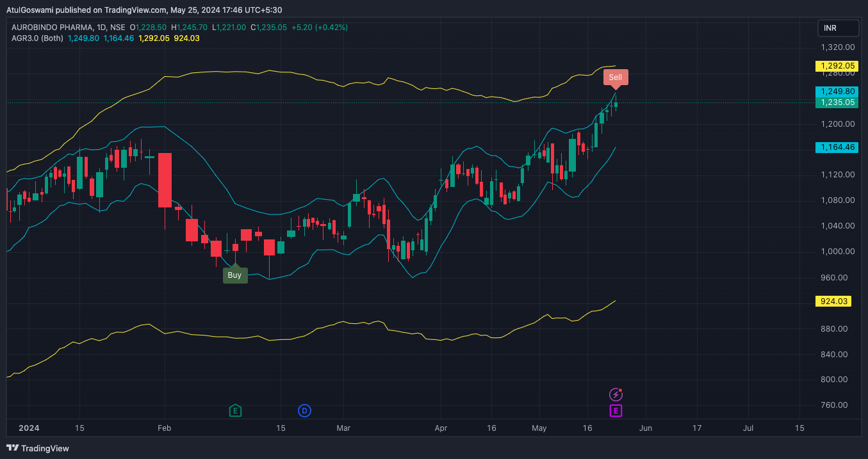Click the green 1,235.05 current price label
Screen dimensions: 868x459
(x=836, y=102)
